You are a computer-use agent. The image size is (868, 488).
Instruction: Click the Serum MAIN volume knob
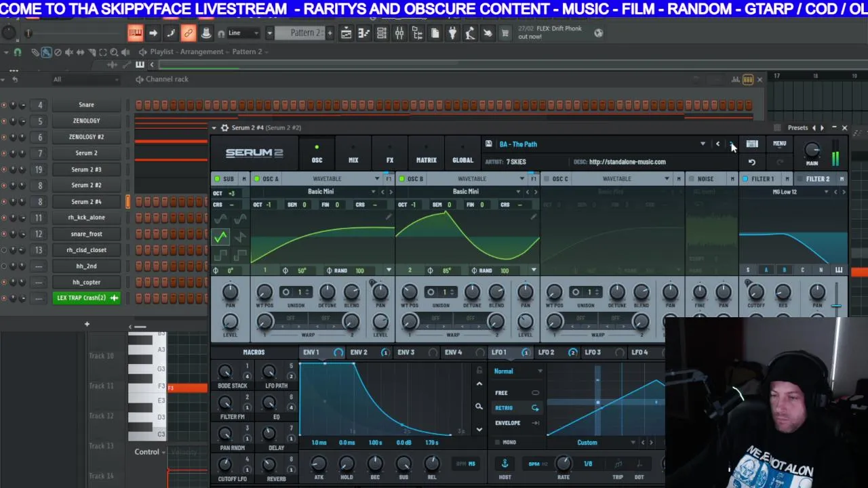click(x=812, y=151)
